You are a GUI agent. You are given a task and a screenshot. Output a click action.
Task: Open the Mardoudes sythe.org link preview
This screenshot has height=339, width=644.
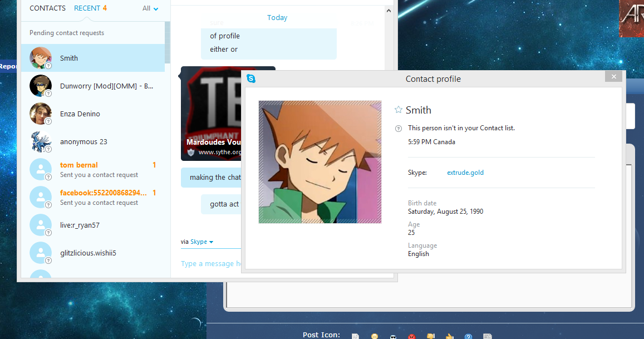(x=211, y=114)
